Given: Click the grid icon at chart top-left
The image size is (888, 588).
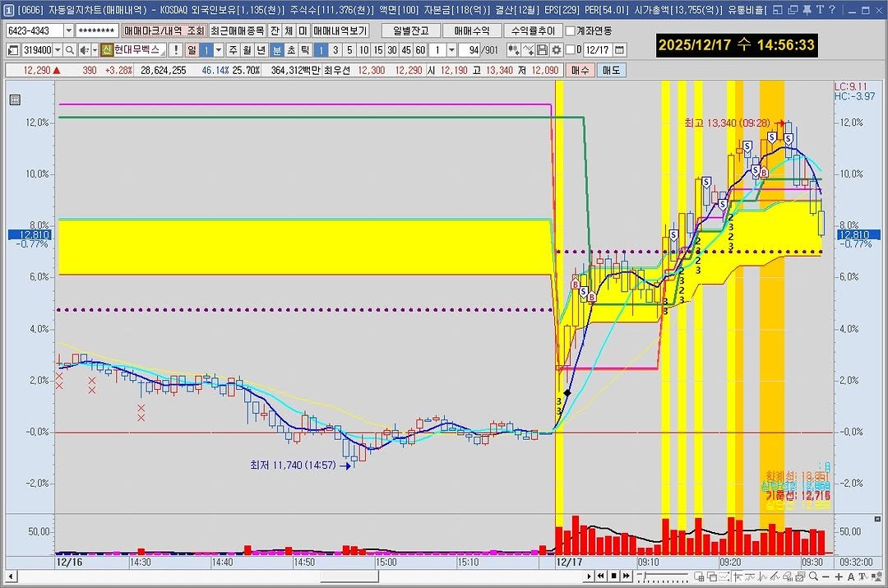Looking at the screenshot, I should click(x=15, y=100).
